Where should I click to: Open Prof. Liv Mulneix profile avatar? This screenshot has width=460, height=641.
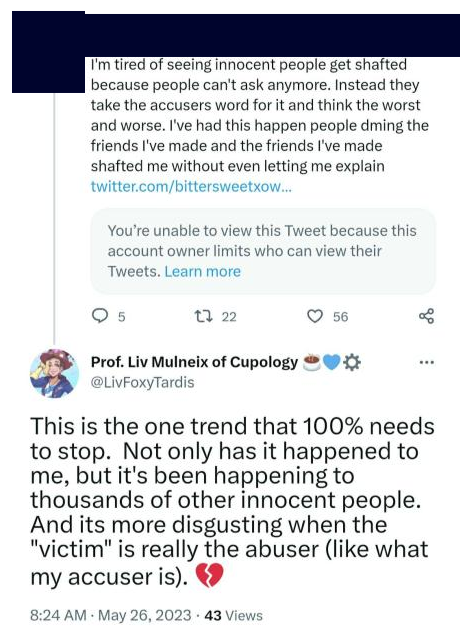pyautogui.click(x=54, y=373)
